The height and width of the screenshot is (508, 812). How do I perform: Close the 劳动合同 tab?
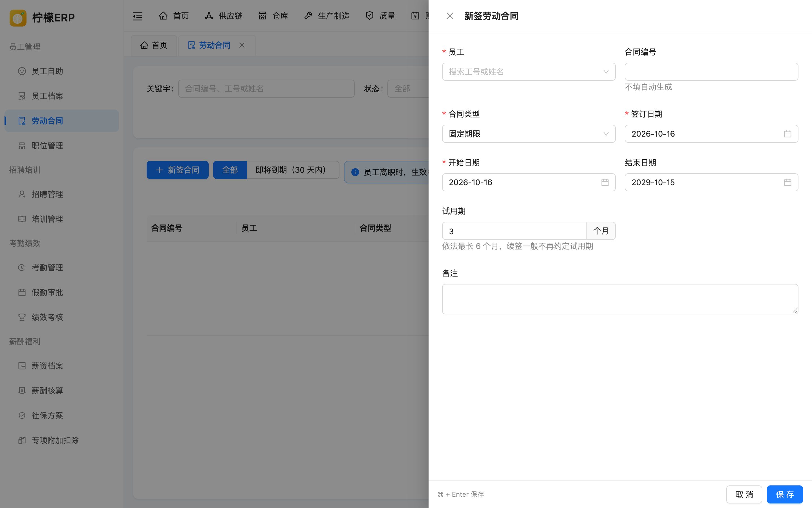242,45
